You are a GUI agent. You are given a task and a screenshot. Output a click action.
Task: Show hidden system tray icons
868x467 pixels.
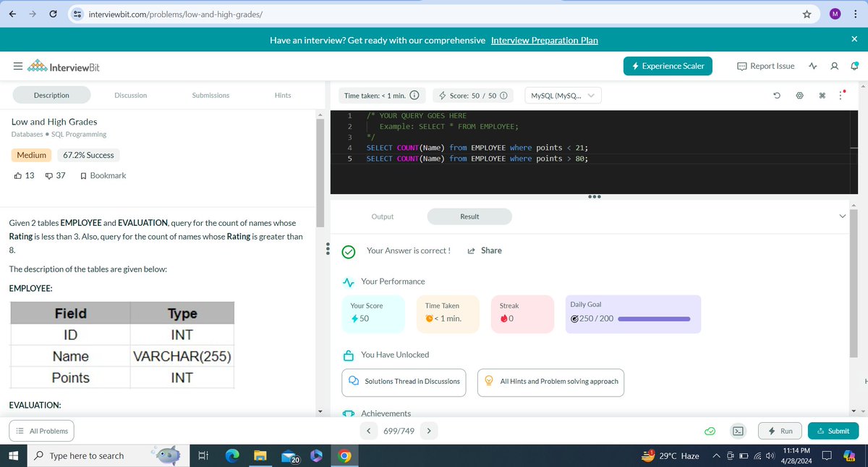(716, 455)
